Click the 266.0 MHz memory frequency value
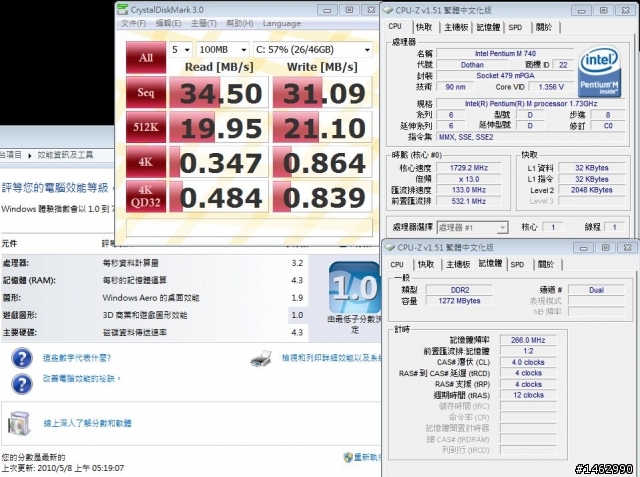 [x=528, y=340]
